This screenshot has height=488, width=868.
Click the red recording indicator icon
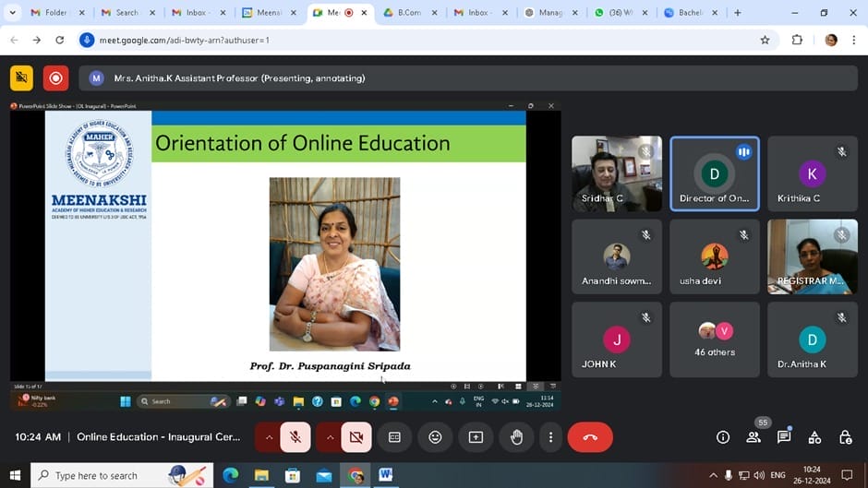point(55,78)
